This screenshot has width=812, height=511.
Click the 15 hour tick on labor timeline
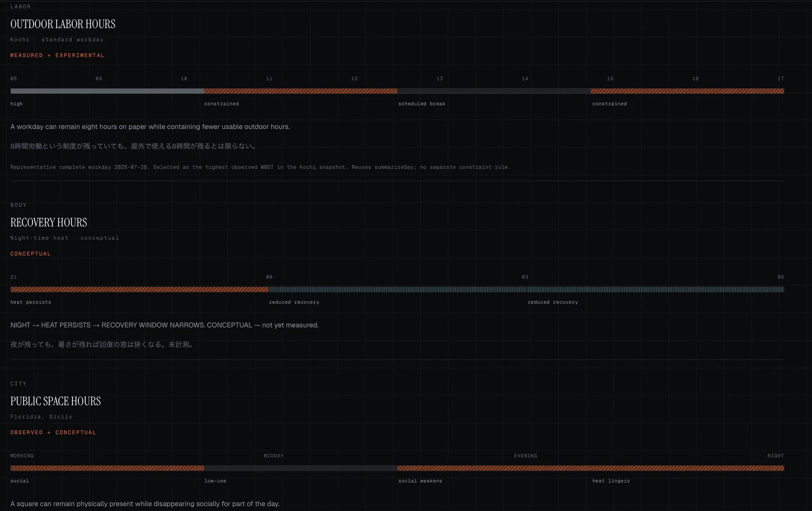point(610,79)
